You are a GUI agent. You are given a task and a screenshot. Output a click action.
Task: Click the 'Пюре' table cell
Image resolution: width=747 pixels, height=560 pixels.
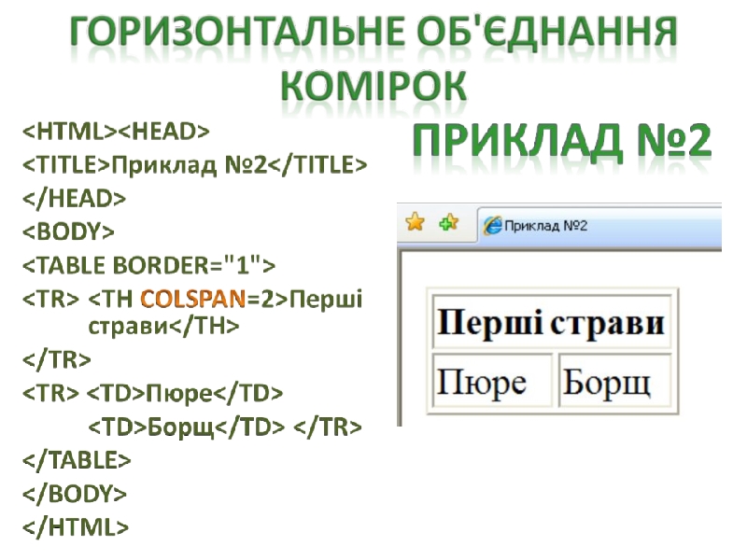[x=492, y=380]
